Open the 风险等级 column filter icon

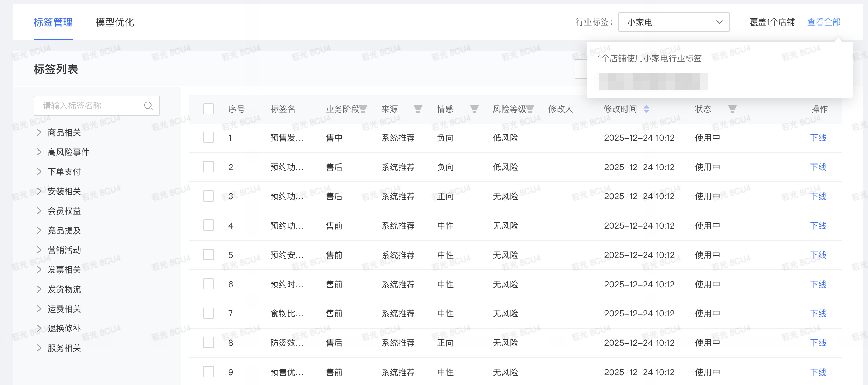(x=530, y=110)
